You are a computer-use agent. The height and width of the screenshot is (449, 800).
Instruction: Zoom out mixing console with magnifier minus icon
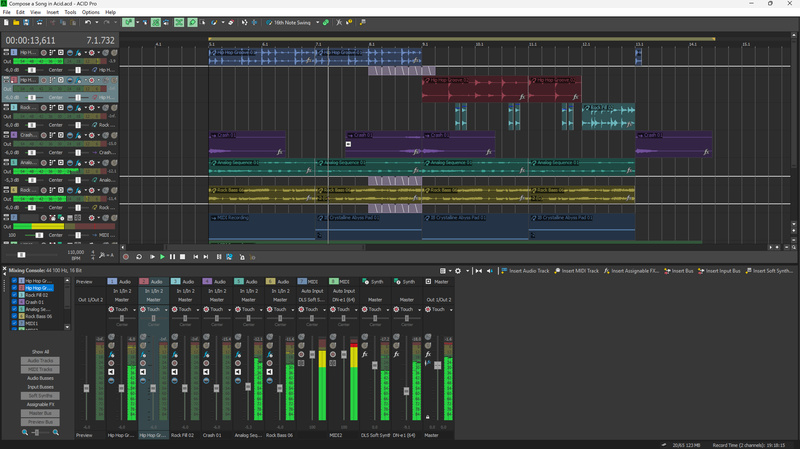(x=24, y=433)
